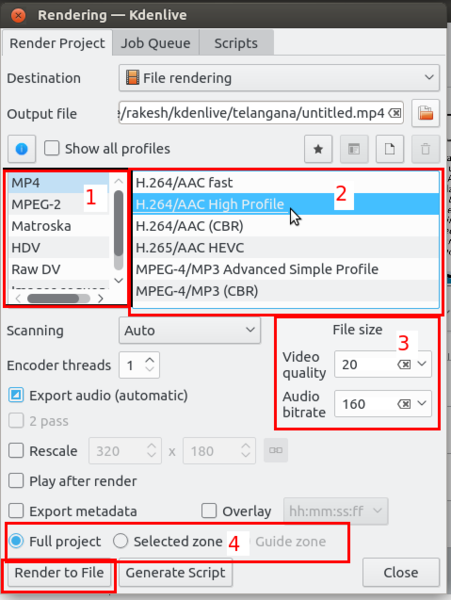This screenshot has height=600, width=451.
Task: Switch to the Render Project tab
Action: [57, 43]
